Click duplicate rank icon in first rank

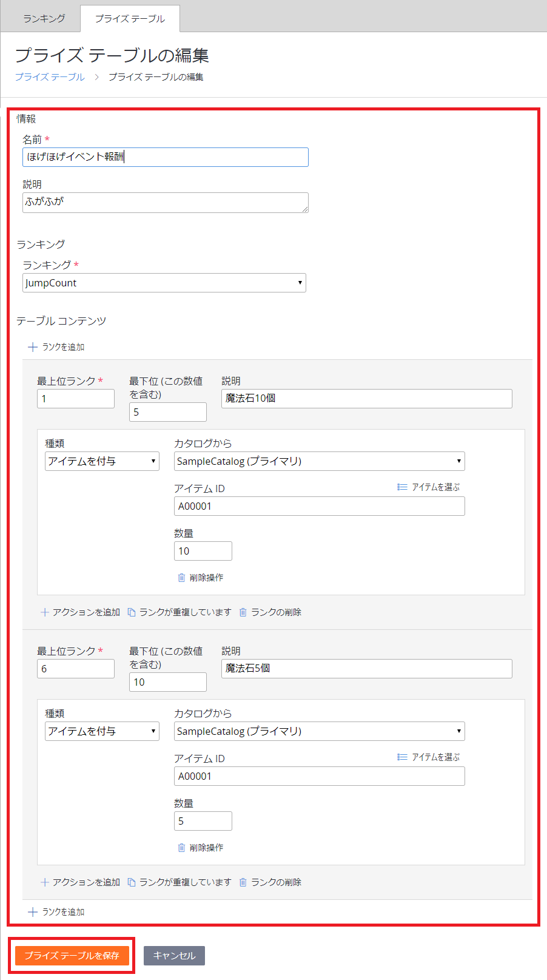tap(132, 612)
